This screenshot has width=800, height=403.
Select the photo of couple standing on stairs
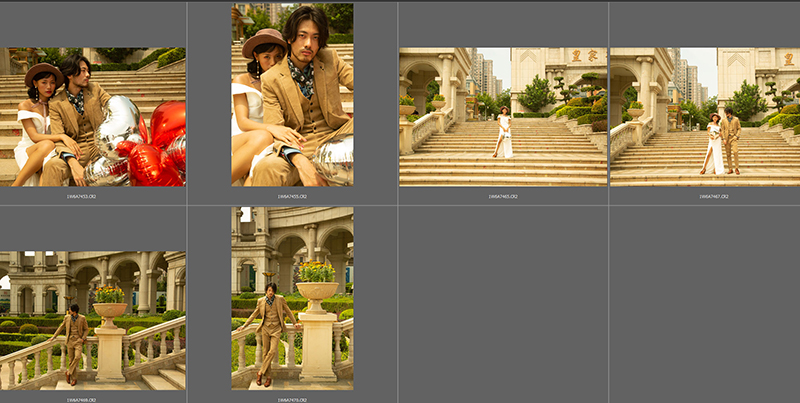705,117
